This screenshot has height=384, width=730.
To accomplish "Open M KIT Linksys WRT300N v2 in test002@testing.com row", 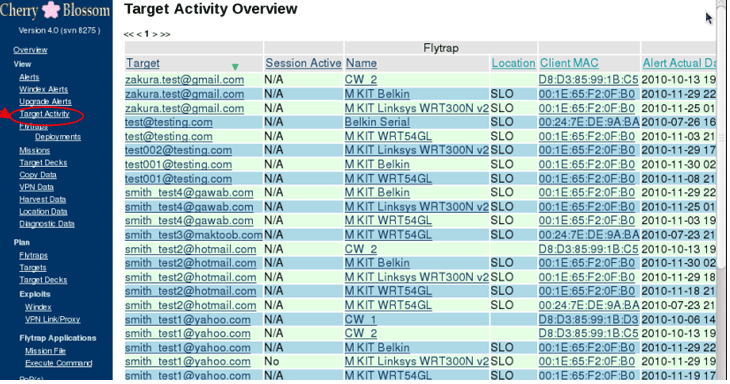I will (x=417, y=150).
